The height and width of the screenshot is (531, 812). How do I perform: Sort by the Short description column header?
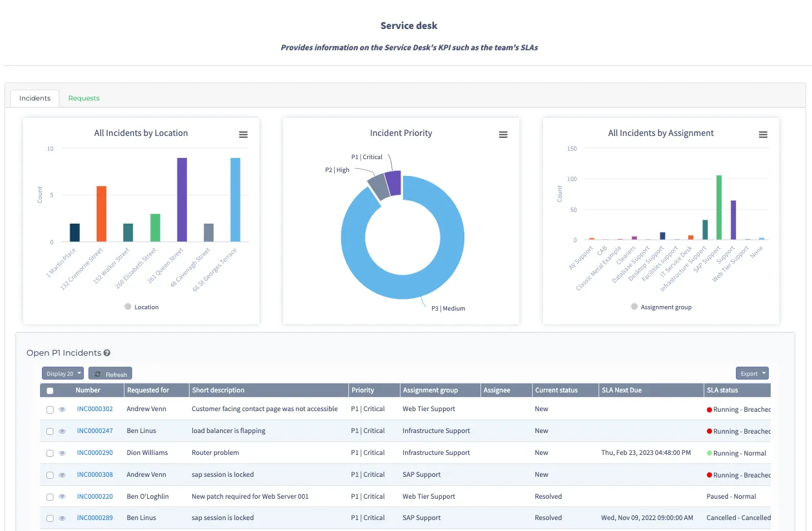(x=218, y=391)
